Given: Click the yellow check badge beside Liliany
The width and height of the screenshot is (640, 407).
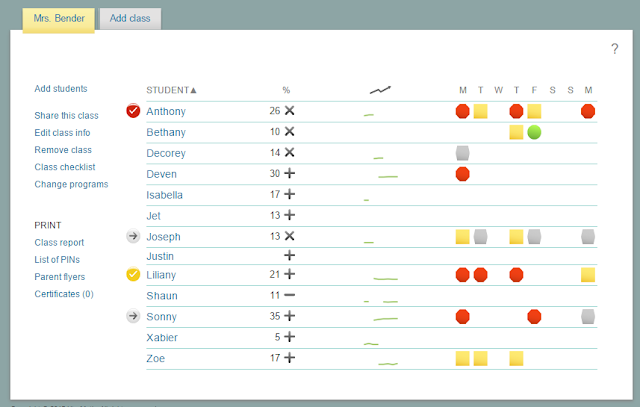Looking at the screenshot, I should 133,274.
